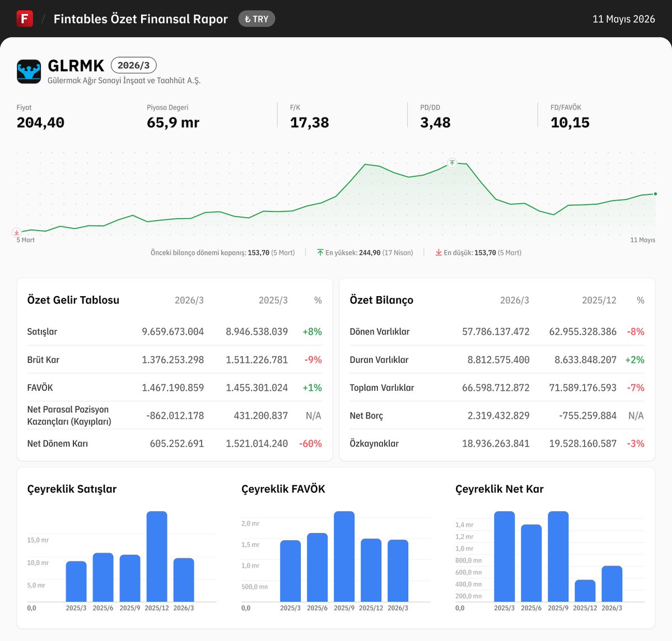This screenshot has width=672, height=641.
Task: Click the Özkaynaklar value 18.936.263.841
Action: 496,443
